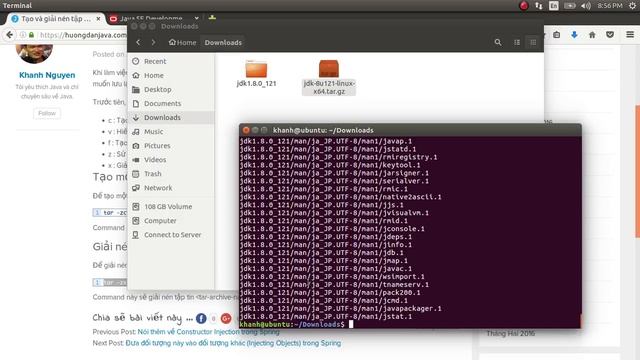Open the network indicator in top panel
This screenshot has width=640, height=360.
coord(539,6)
